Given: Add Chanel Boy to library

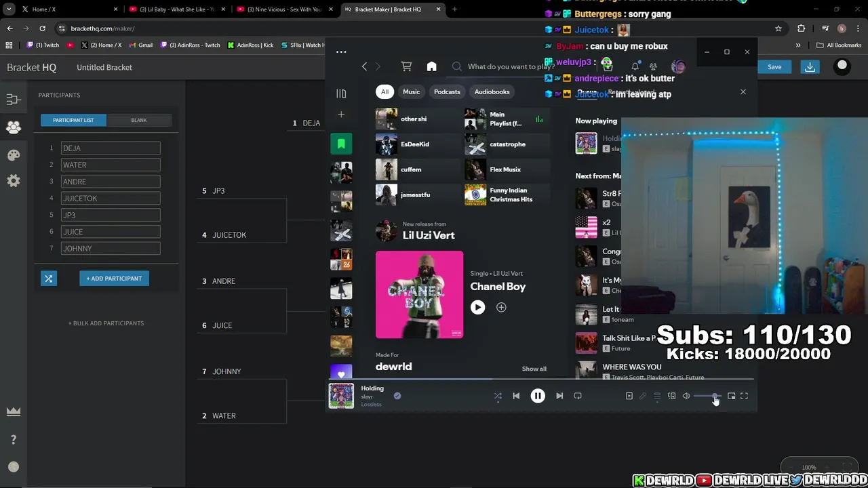Looking at the screenshot, I should coord(501,307).
